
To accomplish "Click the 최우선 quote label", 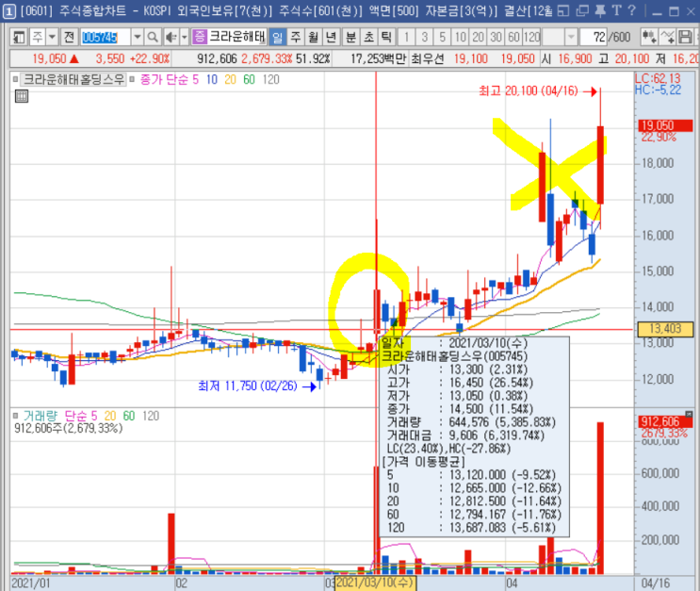I will coord(427,58).
